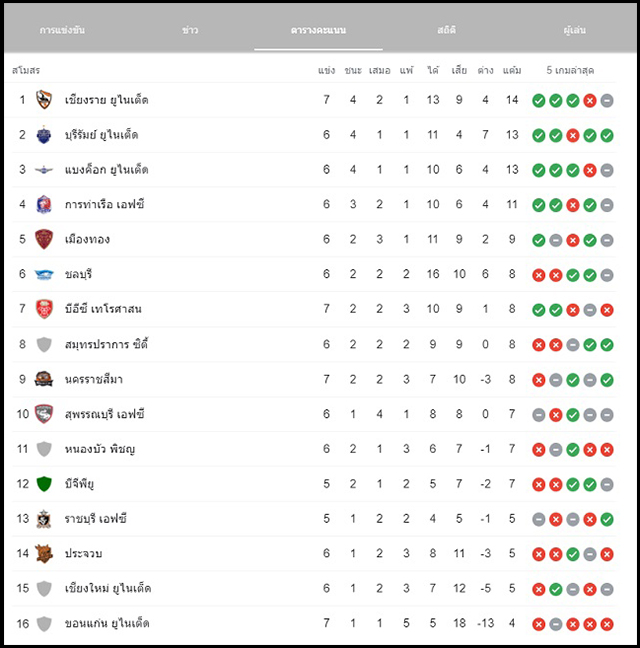Go to the ผู้เล่น tab
Viewport: 640px width, 648px height.
(574, 30)
